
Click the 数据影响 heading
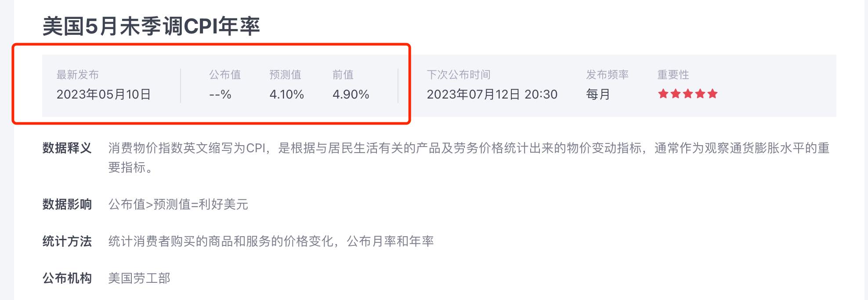67,205
